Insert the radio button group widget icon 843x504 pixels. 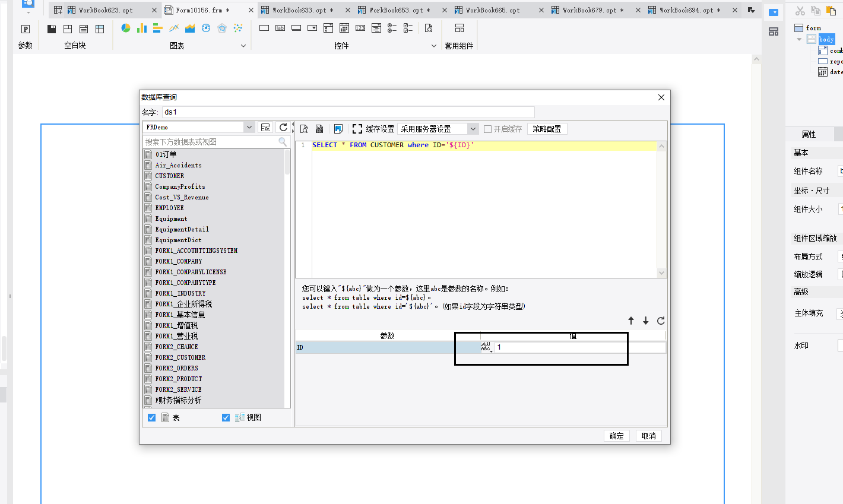pyautogui.click(x=392, y=28)
